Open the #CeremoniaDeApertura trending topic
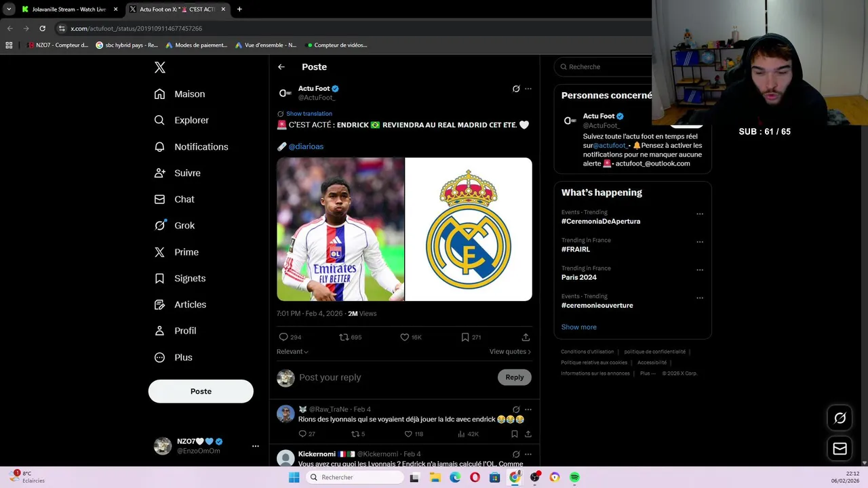The height and width of the screenshot is (488, 868). [x=601, y=222]
